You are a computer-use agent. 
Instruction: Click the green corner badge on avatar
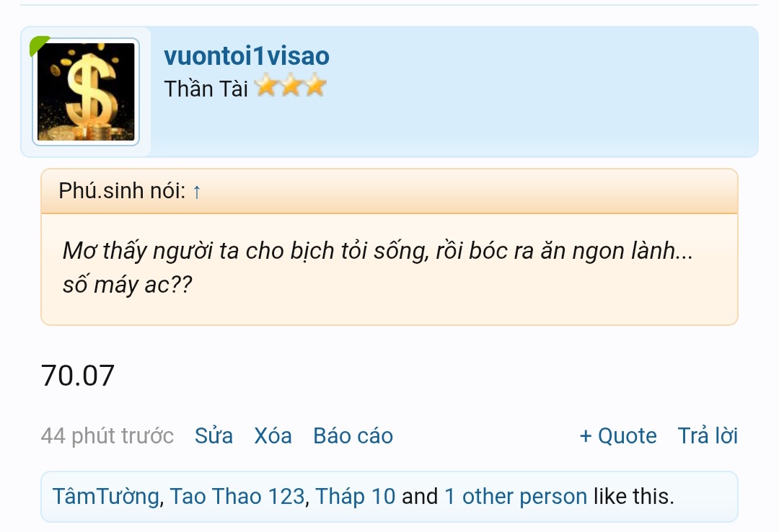(40, 45)
